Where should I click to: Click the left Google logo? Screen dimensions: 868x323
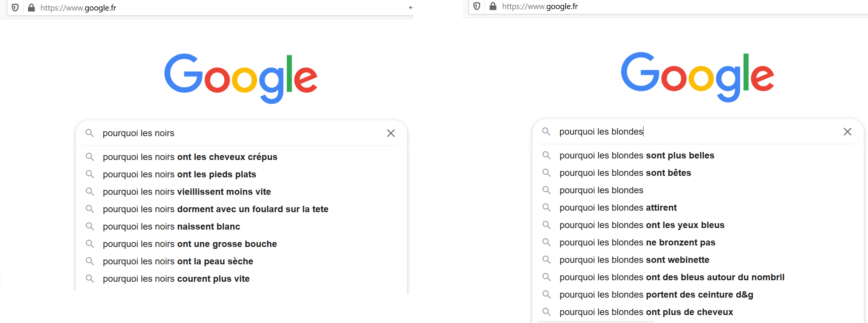click(241, 78)
